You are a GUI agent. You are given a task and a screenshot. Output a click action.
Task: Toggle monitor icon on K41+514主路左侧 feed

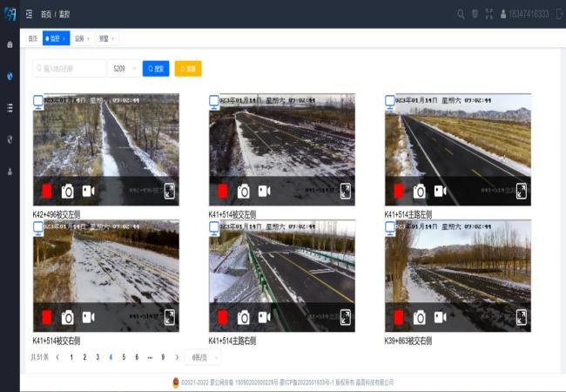tap(390, 101)
